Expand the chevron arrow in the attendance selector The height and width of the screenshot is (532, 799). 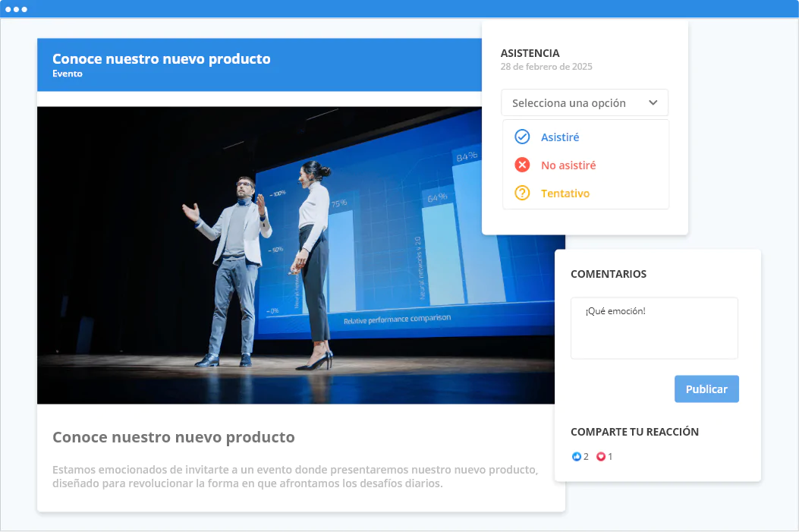click(x=653, y=102)
